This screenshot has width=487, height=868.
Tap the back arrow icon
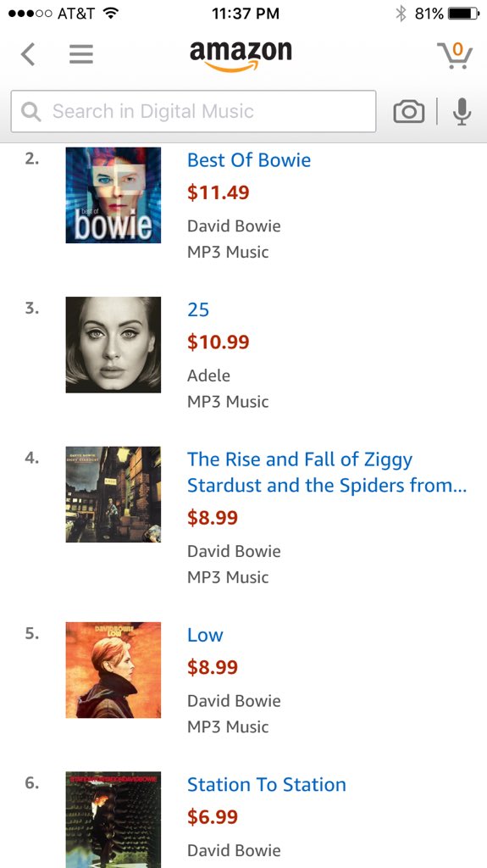click(x=28, y=54)
